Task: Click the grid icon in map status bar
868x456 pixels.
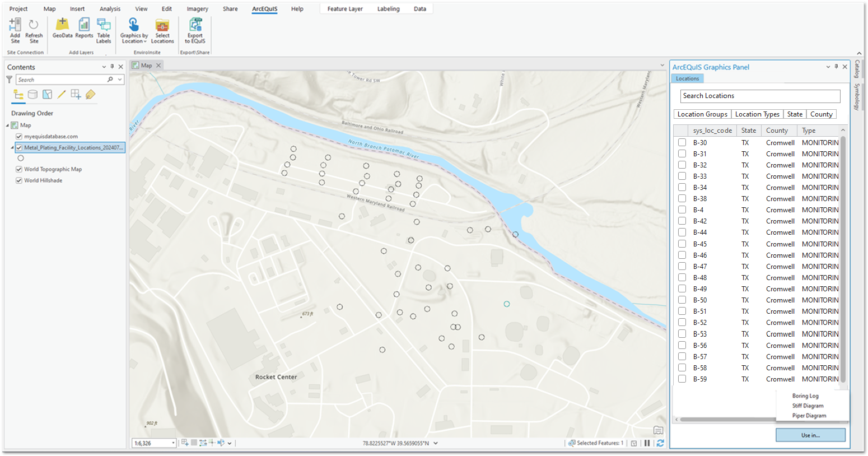Action: click(x=194, y=443)
